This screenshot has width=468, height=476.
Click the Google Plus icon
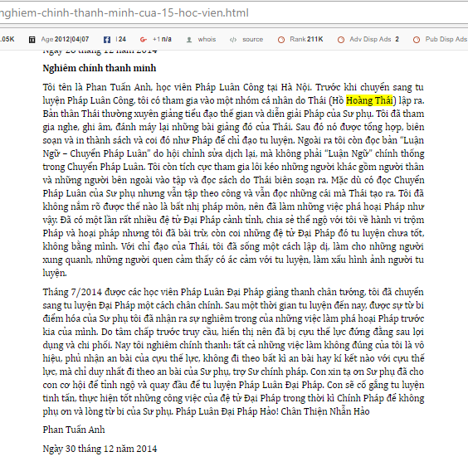pyautogui.click(x=144, y=40)
